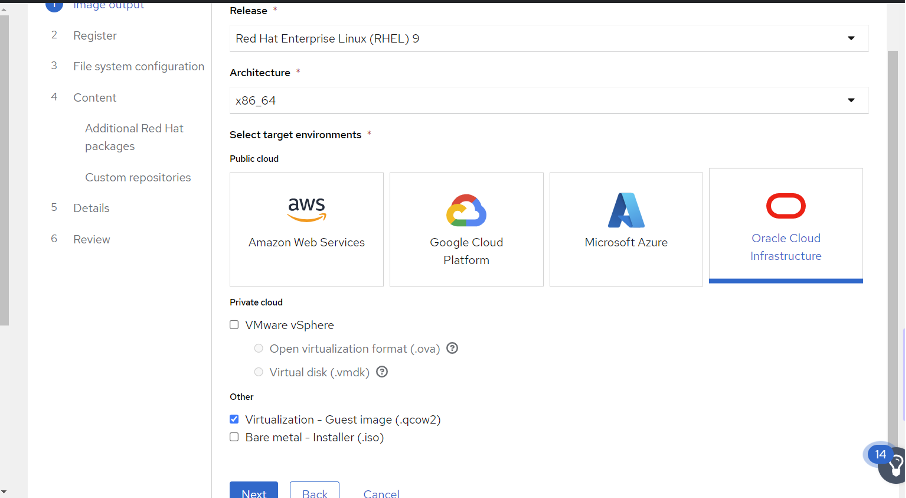
Task: Click the Other section heading
Action: (242, 397)
